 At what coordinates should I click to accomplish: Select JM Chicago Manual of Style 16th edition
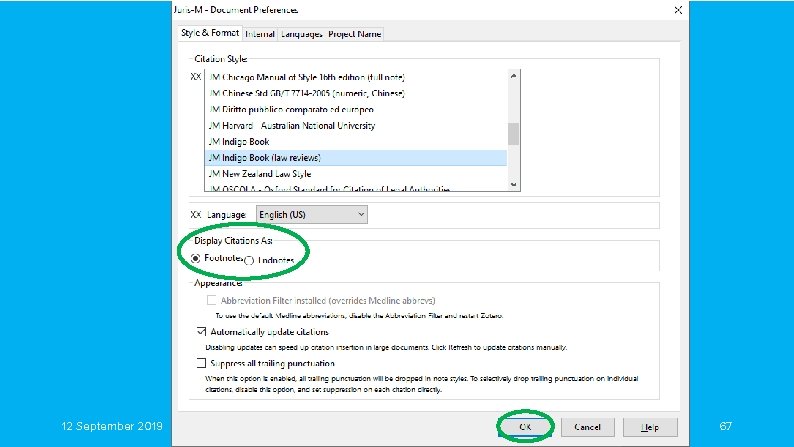pos(356,77)
